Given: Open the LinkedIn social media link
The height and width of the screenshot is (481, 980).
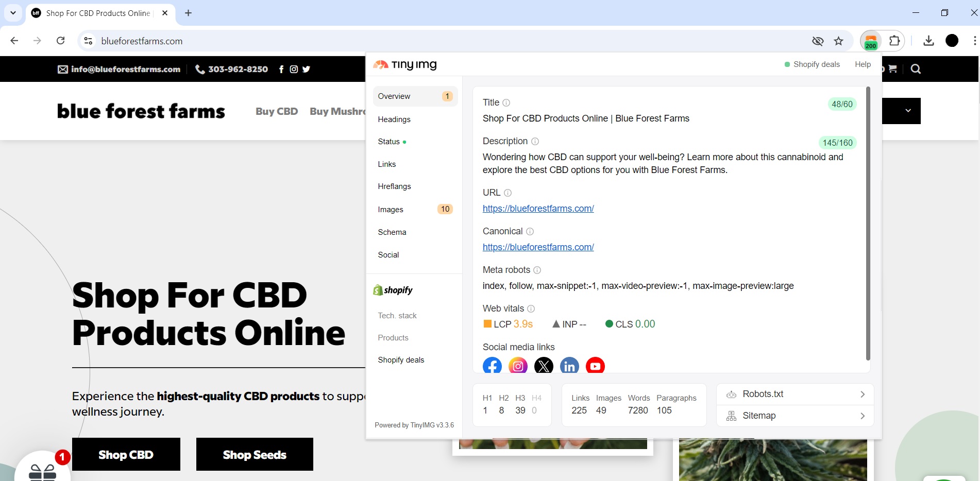Looking at the screenshot, I should click(x=569, y=366).
